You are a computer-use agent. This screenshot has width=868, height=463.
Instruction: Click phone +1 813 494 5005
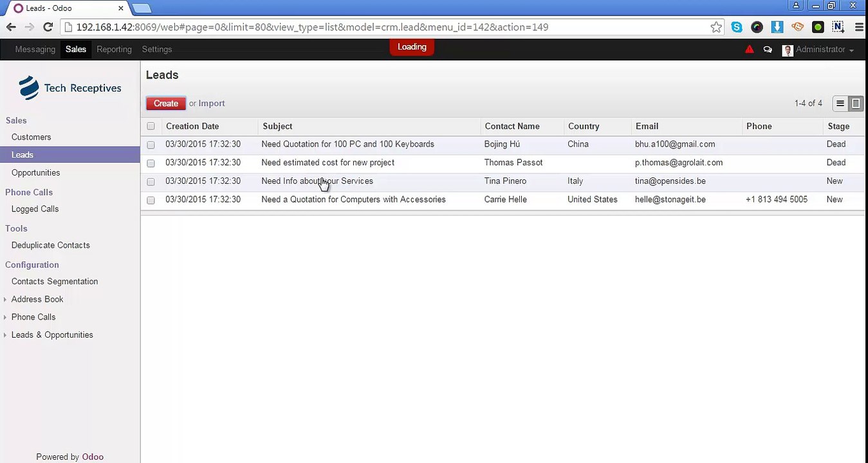[x=777, y=199]
